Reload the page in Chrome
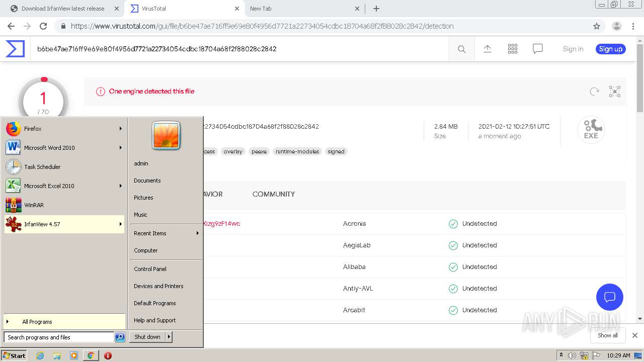 pyautogui.click(x=43, y=26)
